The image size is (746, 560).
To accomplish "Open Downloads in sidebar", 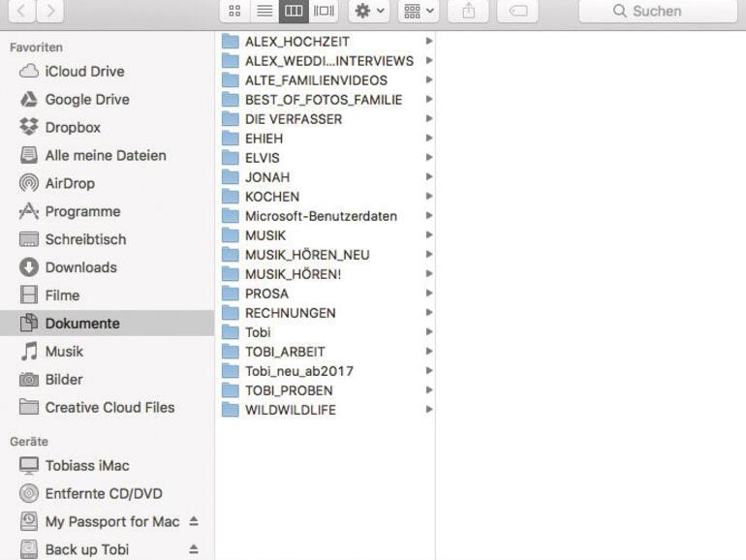I will pyautogui.click(x=107, y=267).
